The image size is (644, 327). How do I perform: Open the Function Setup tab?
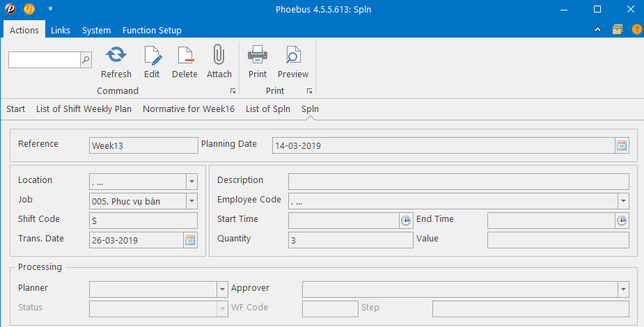click(x=152, y=30)
